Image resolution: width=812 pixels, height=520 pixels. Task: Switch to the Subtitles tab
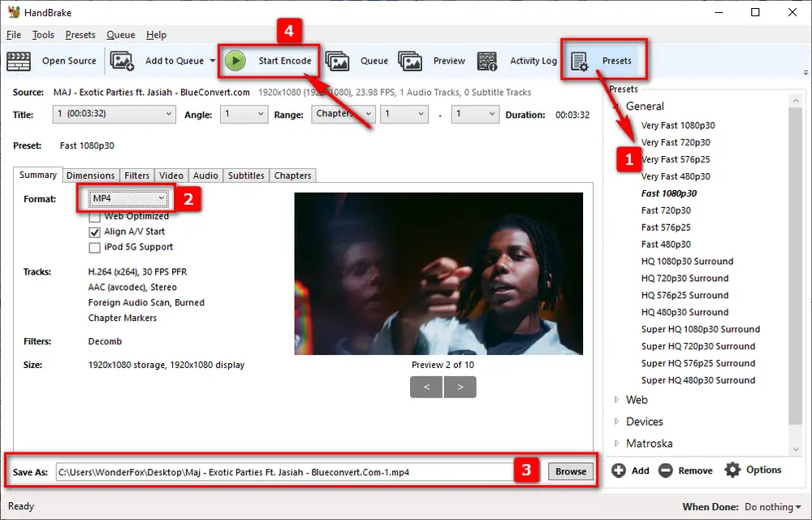[246, 175]
